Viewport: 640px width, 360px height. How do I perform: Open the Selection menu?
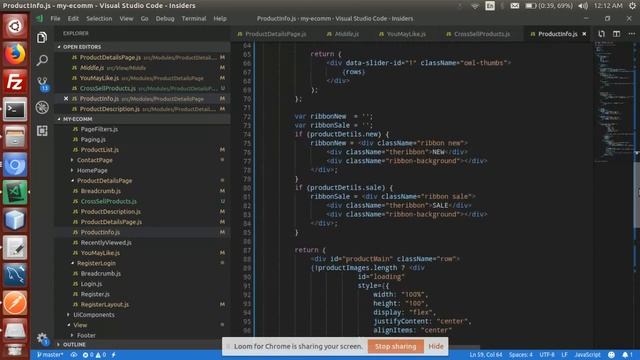coord(99,18)
